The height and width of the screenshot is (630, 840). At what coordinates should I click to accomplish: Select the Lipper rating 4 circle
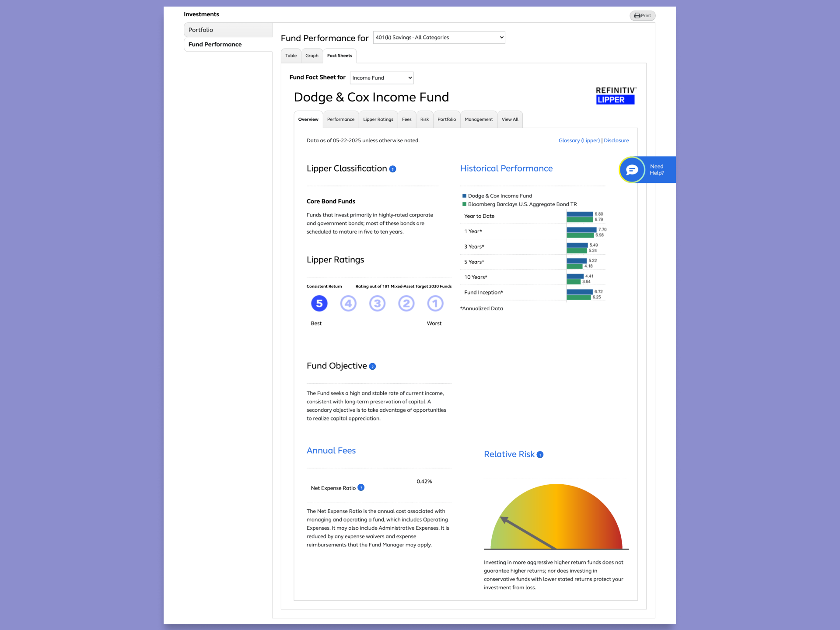[x=348, y=304]
